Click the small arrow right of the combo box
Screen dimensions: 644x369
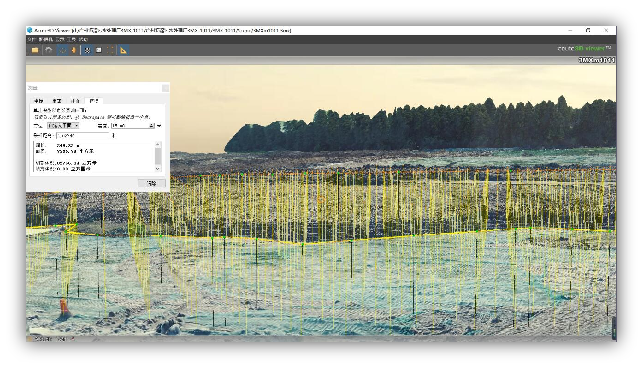point(159,126)
